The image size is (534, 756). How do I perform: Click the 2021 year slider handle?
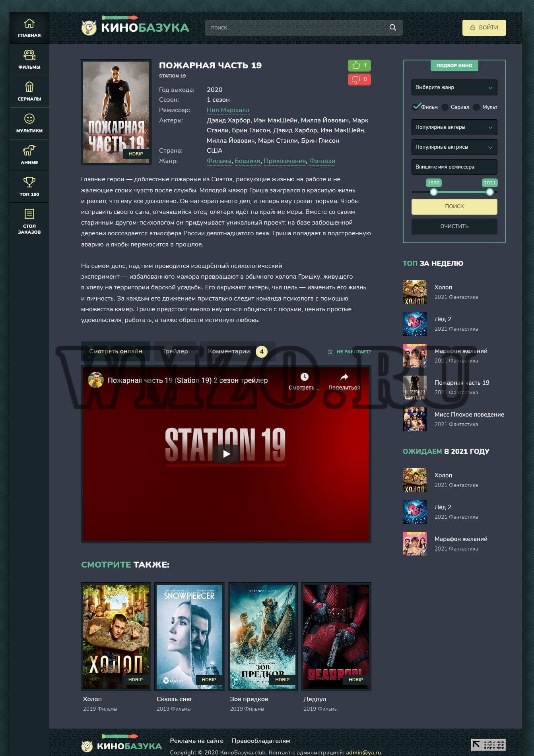(490, 192)
